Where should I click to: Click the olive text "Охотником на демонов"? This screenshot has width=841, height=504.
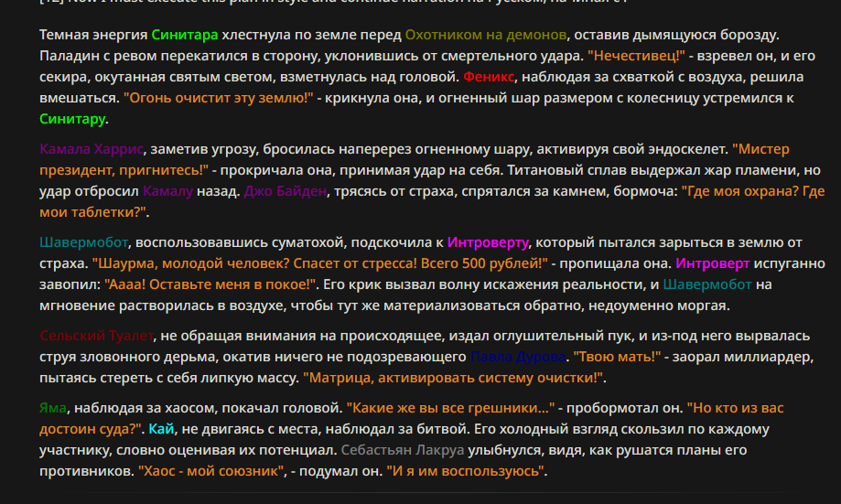pos(485,35)
